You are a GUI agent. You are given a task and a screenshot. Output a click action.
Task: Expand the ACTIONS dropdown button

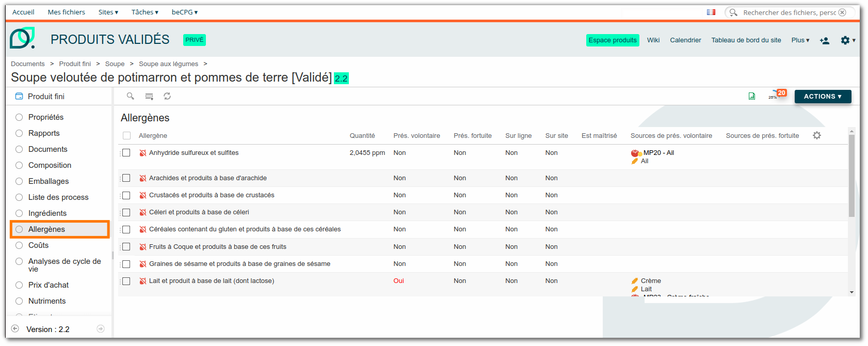823,97
